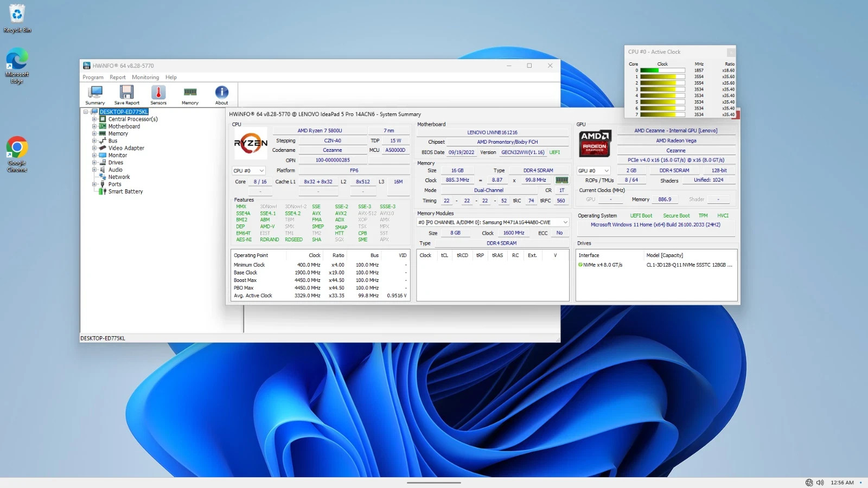Click the Ryzen CPU logo
The height and width of the screenshot is (488, 868).
251,143
